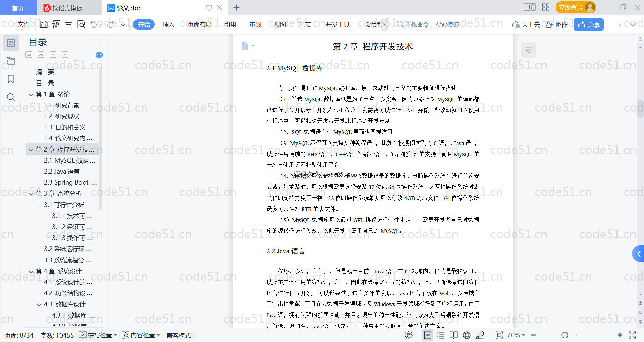Click the Print icon

coord(69,24)
